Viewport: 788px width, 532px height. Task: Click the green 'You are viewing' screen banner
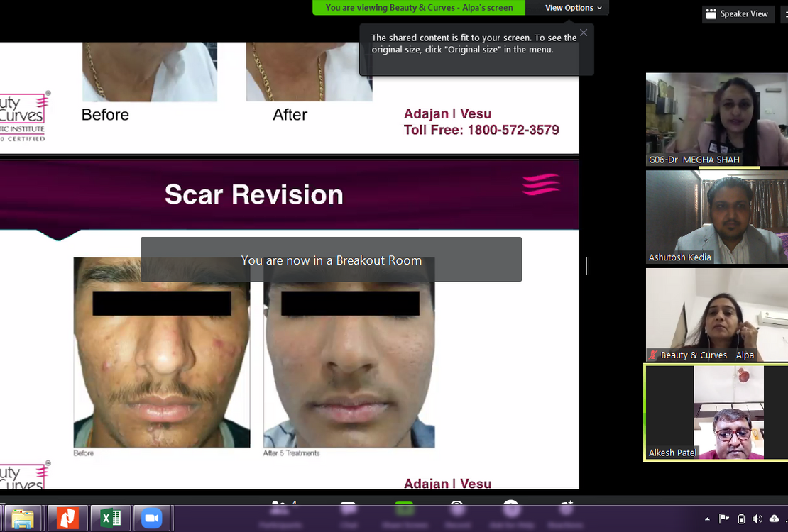[x=419, y=8]
